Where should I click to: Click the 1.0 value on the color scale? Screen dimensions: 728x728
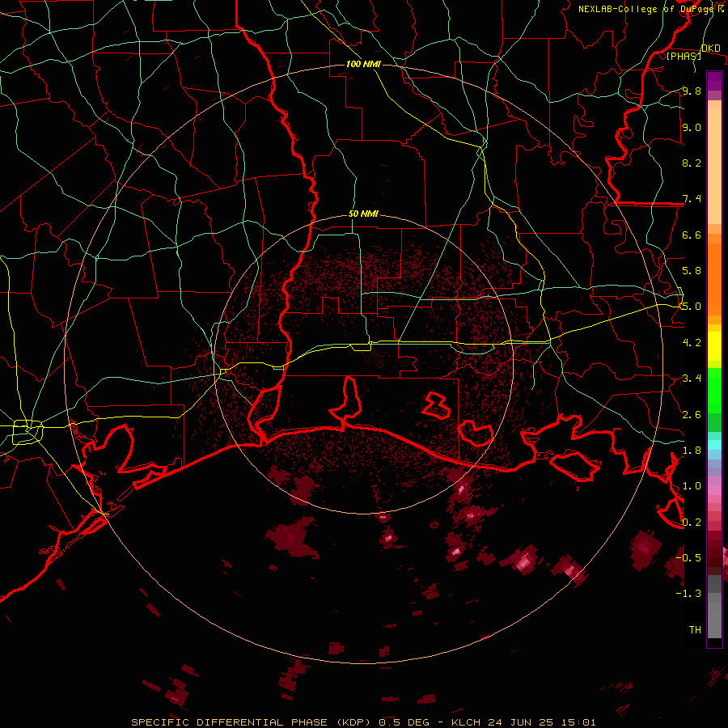692,486
